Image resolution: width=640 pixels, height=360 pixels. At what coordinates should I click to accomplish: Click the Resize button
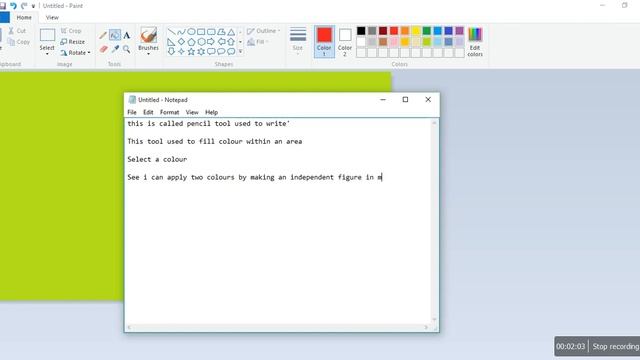[73, 42]
